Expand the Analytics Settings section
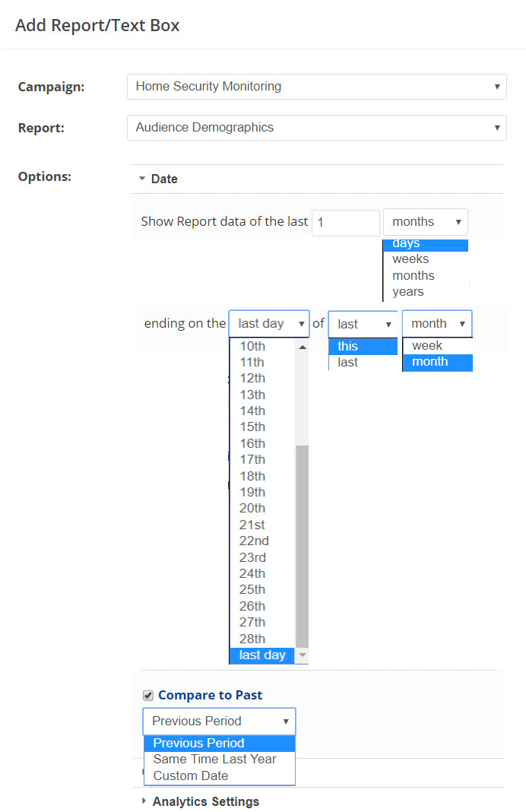Image resolution: width=526 pixels, height=812 pixels. 205,801
